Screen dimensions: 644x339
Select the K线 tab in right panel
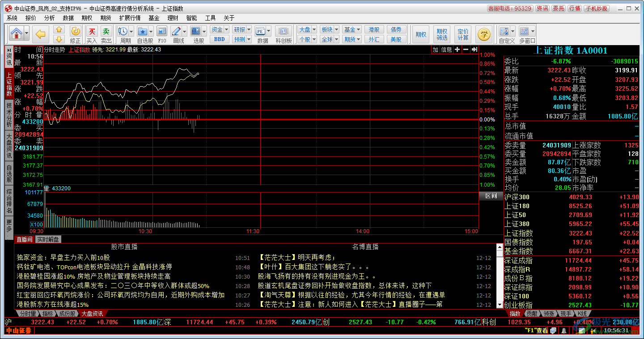point(582,314)
